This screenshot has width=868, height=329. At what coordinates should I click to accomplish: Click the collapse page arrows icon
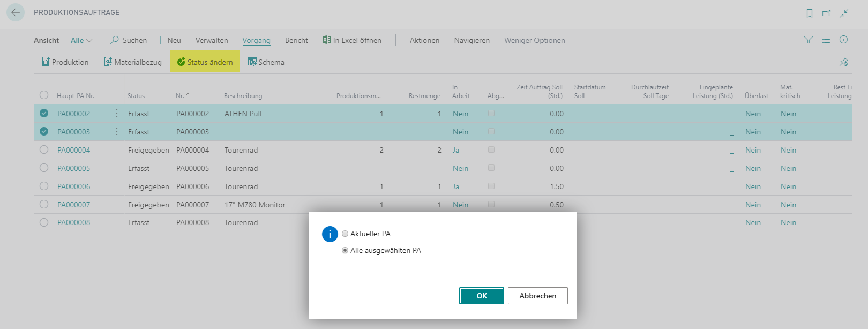click(844, 13)
